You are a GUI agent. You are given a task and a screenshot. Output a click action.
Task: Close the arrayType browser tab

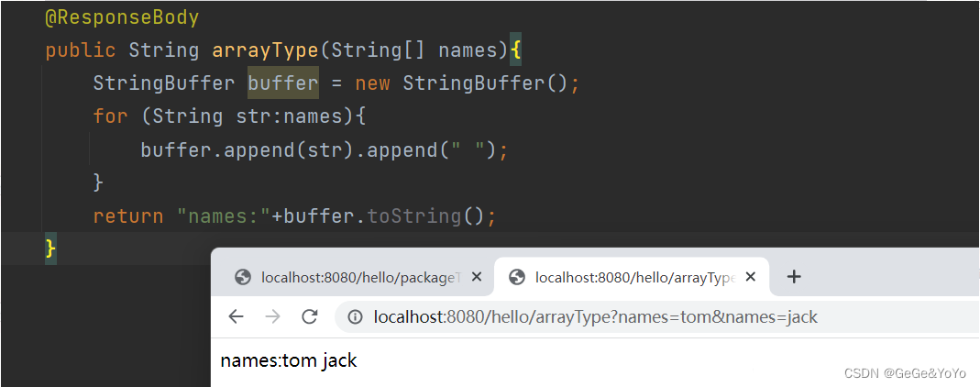751,277
